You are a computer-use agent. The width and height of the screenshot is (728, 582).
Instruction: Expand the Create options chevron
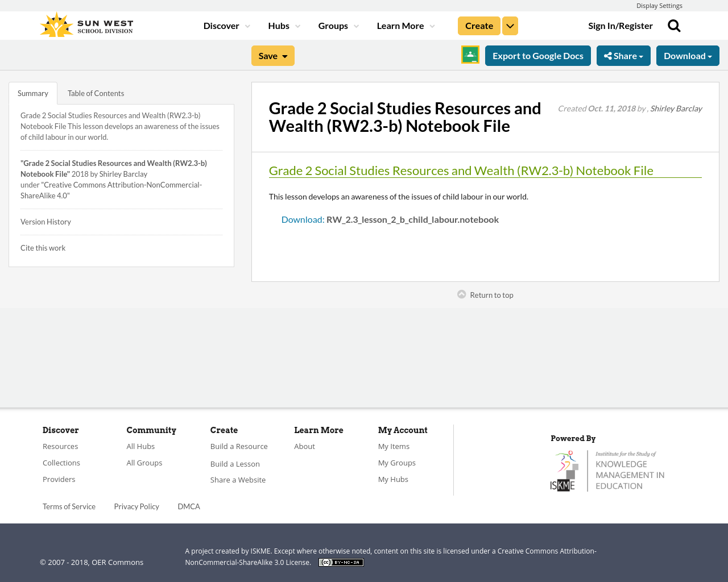pyautogui.click(x=510, y=24)
